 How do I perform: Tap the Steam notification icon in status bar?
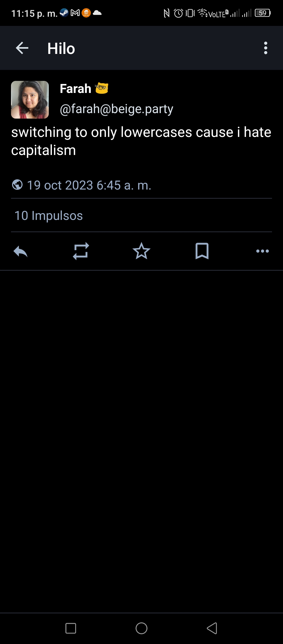click(64, 13)
